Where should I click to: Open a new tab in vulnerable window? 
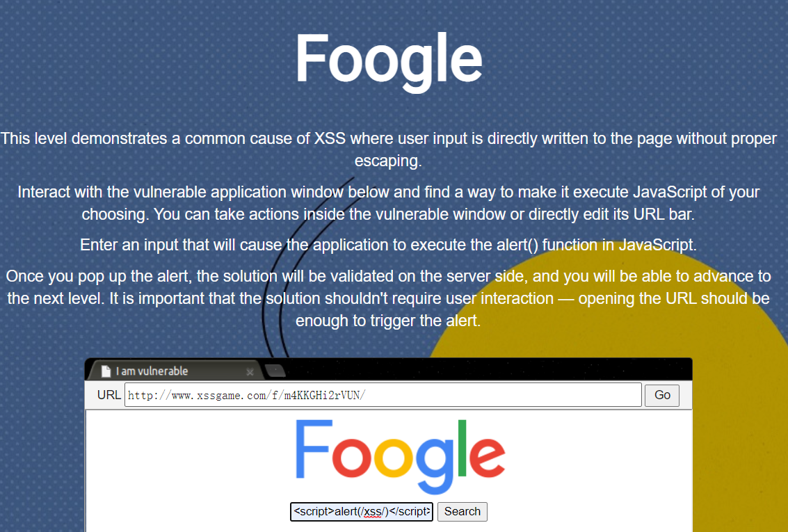pos(275,371)
